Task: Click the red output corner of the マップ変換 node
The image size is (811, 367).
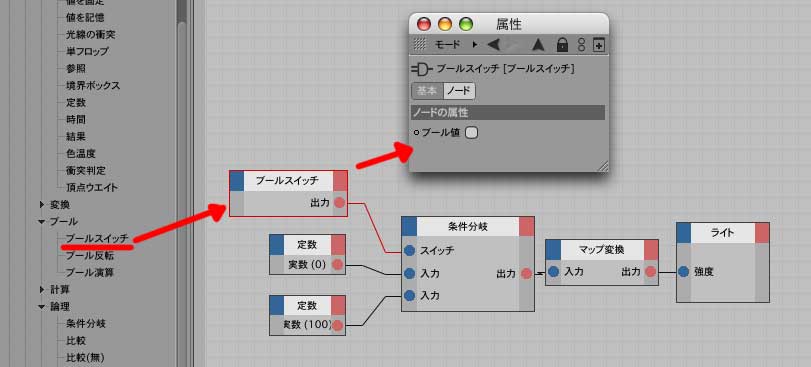Action: (651, 250)
